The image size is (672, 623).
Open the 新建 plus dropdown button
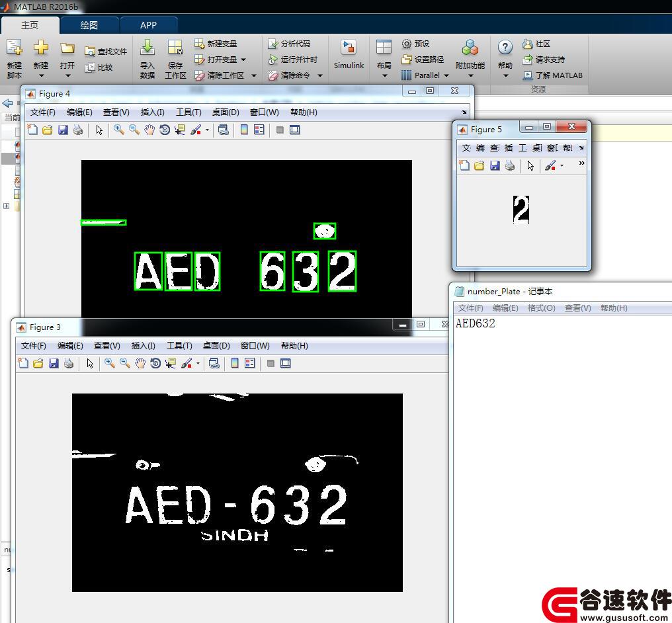[x=41, y=58]
